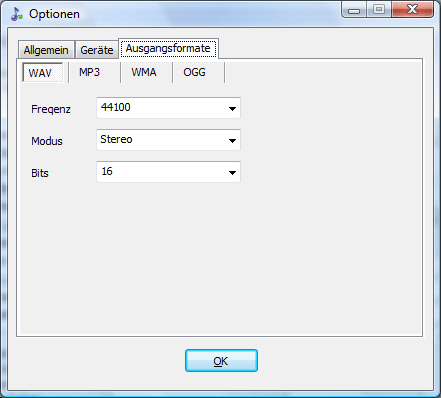Select the WAV format tab
441x398 pixels.
click(x=42, y=72)
